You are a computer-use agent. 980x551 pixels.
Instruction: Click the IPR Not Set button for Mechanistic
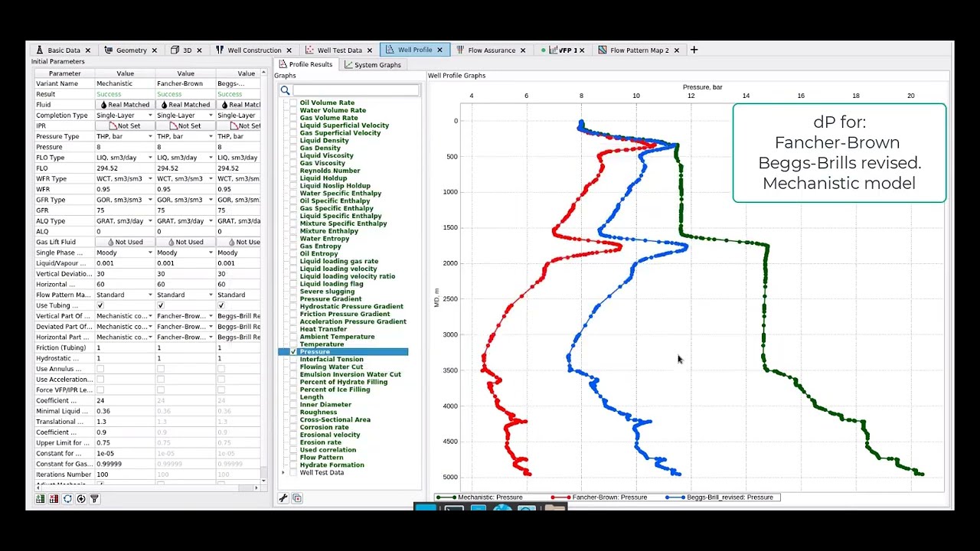pyautogui.click(x=124, y=126)
